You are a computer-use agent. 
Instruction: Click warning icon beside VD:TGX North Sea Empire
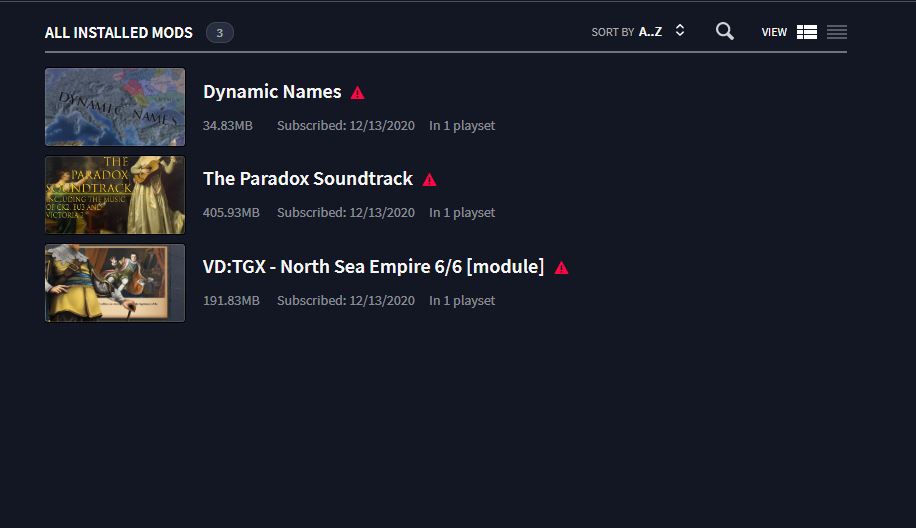[561, 268]
